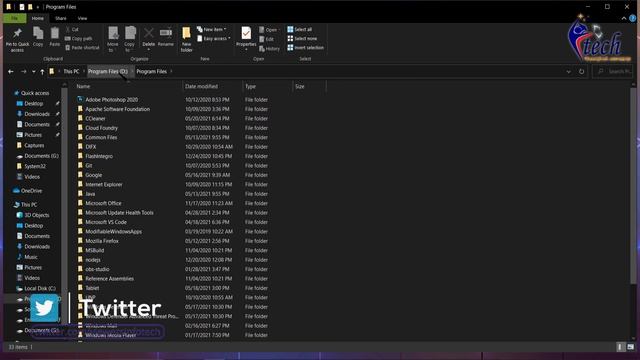Sort by the Date modified column header
The image size is (640, 360).
point(201,87)
